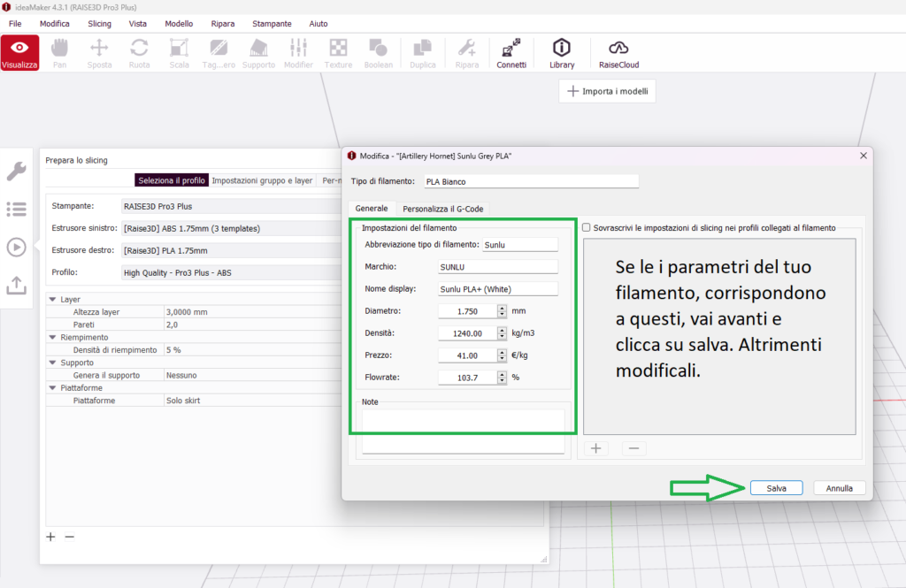Screen dimensions: 906x588
Task: Click the Tipo di filamento field
Action: point(531,181)
